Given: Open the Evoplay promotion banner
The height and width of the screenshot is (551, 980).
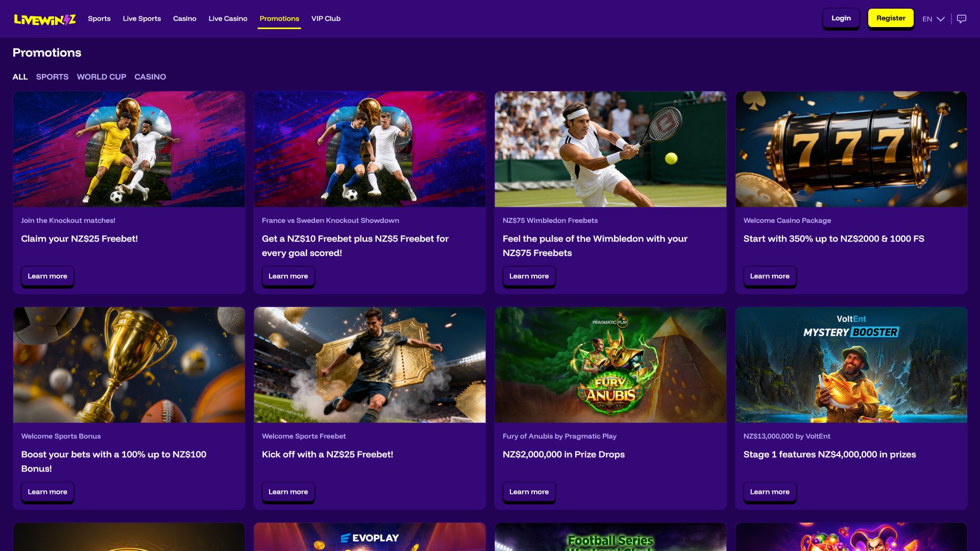Looking at the screenshot, I should pyautogui.click(x=370, y=537).
